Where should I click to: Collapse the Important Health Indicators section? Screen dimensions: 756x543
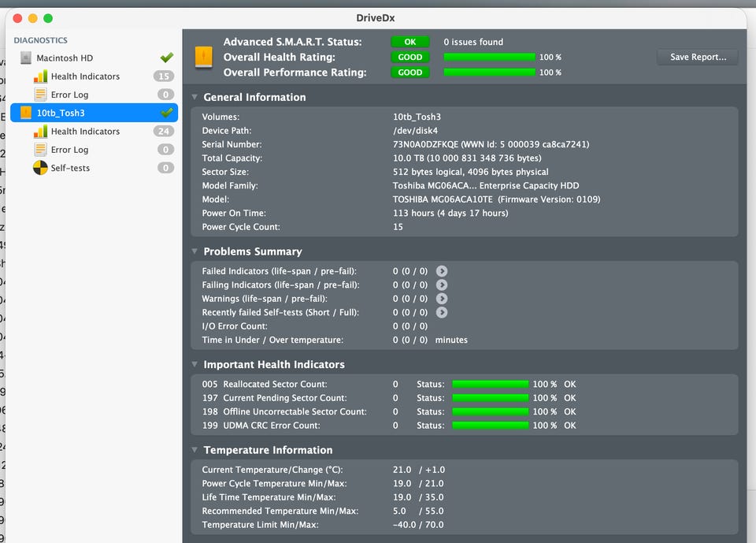click(x=195, y=364)
